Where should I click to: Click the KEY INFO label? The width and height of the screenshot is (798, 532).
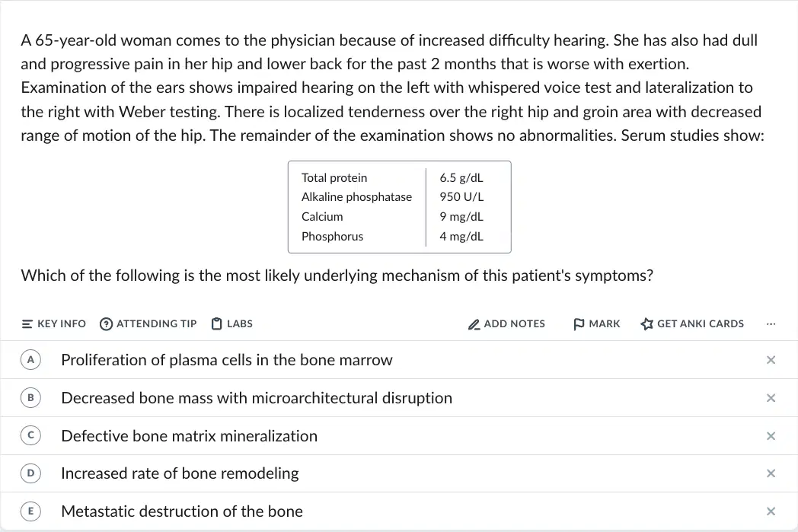[x=62, y=324]
